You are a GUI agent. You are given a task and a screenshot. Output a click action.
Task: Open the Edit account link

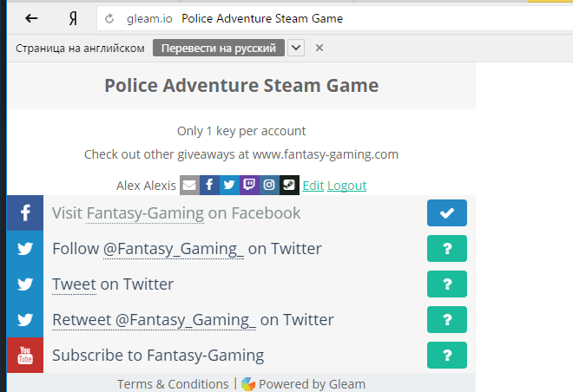[x=313, y=186]
